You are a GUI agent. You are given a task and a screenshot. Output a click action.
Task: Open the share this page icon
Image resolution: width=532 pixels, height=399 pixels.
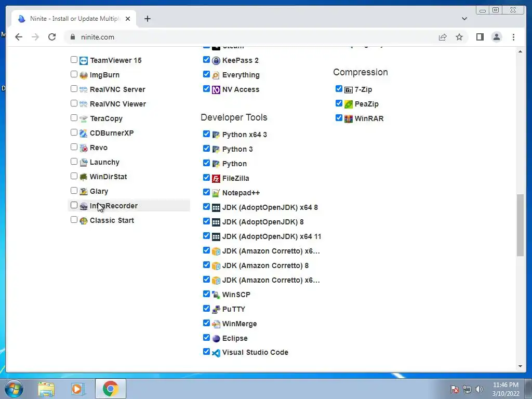click(443, 37)
